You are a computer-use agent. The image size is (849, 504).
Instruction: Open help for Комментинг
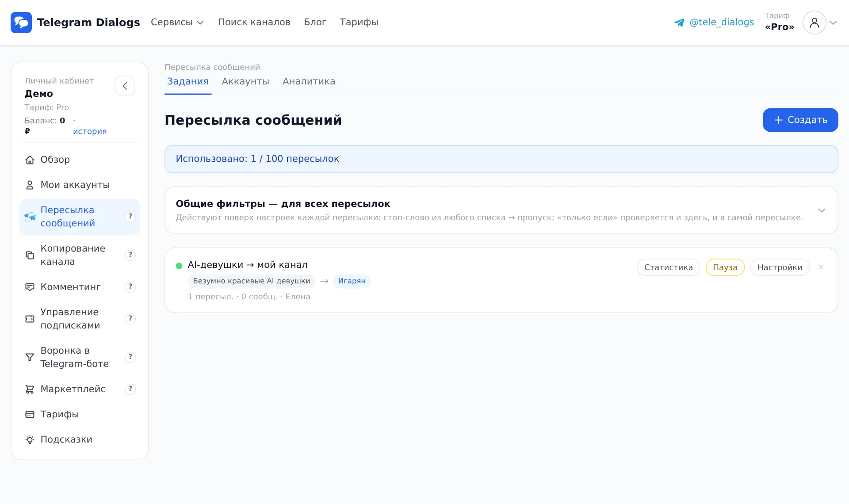click(x=130, y=287)
